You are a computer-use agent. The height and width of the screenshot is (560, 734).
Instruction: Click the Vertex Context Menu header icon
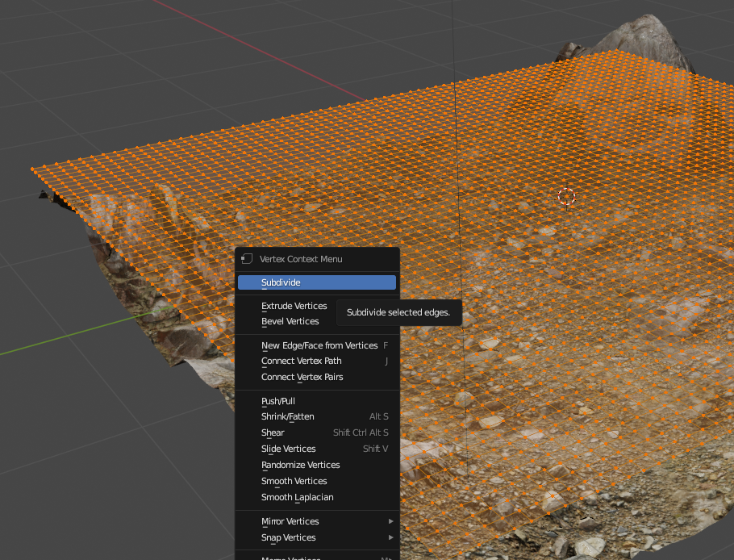point(247,259)
